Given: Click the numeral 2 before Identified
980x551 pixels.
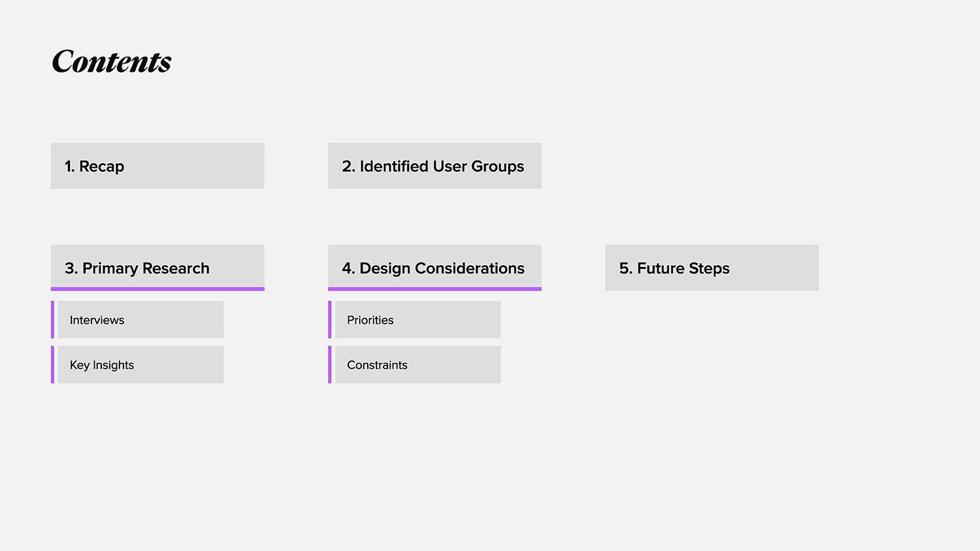Looking at the screenshot, I should pyautogui.click(x=348, y=166).
